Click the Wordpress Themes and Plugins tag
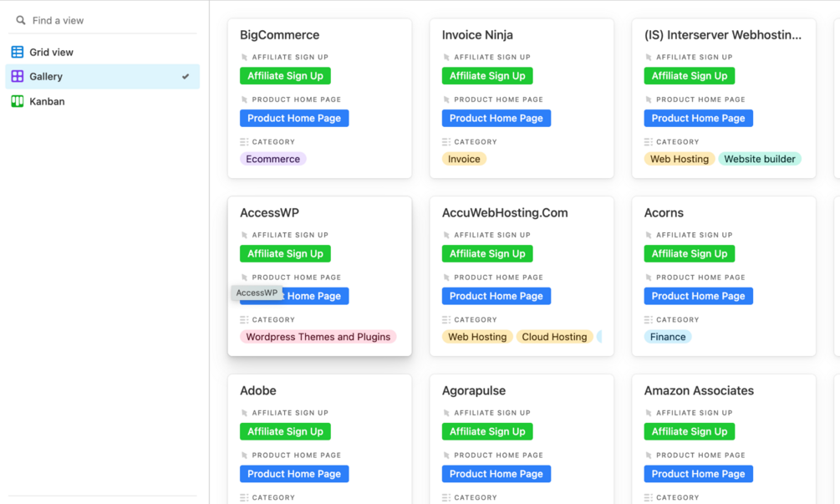This screenshot has height=504, width=840. click(318, 337)
